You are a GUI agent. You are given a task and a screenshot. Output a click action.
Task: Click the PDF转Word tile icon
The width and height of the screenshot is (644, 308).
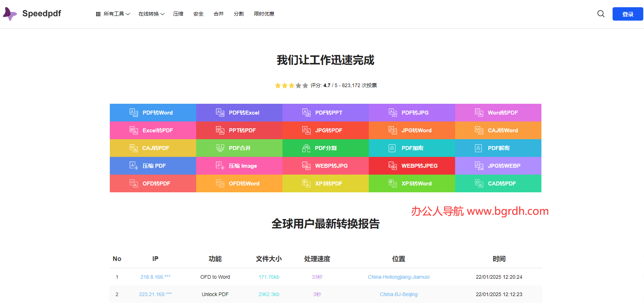point(134,112)
